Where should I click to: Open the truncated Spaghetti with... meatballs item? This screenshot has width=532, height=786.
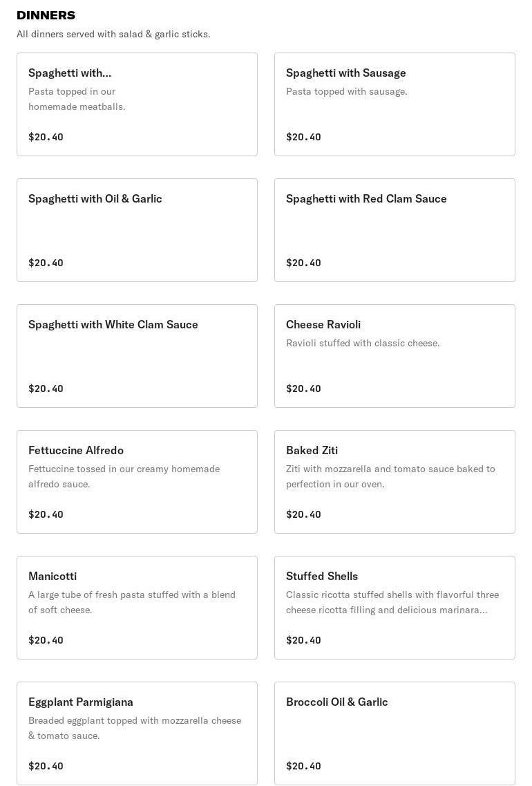click(x=137, y=104)
